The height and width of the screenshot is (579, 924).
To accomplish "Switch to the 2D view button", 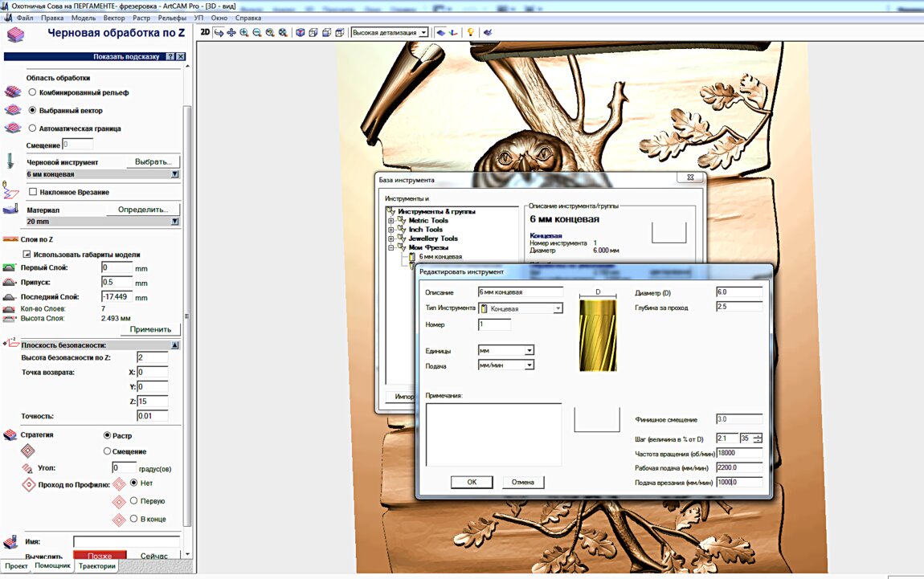I will pyautogui.click(x=205, y=32).
